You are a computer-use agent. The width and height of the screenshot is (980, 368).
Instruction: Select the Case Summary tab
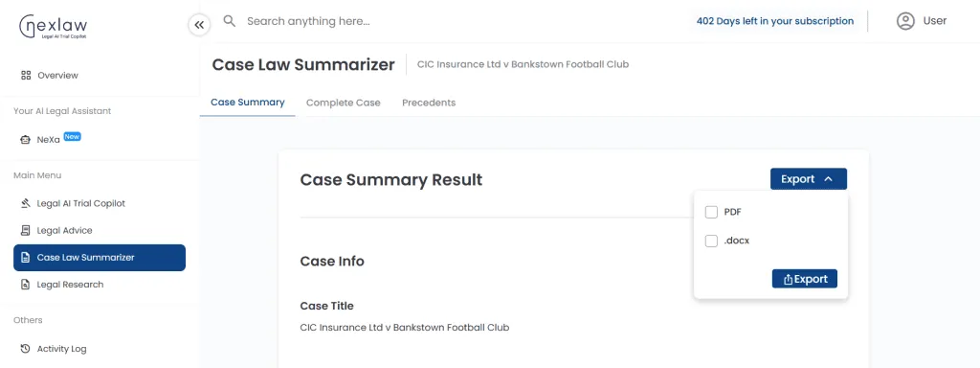click(248, 103)
